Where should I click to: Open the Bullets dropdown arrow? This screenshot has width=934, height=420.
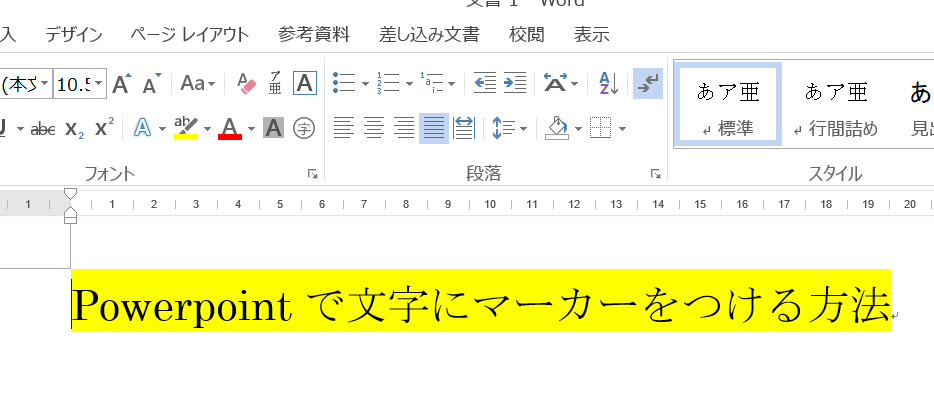(365, 84)
